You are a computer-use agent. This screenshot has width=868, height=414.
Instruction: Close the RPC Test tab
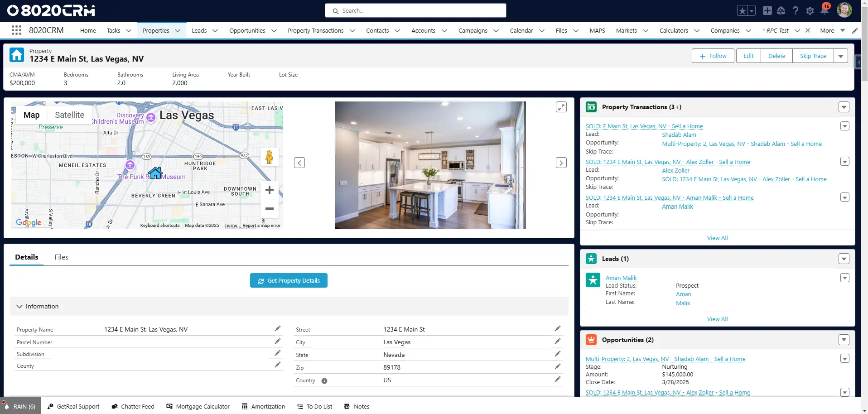(808, 31)
